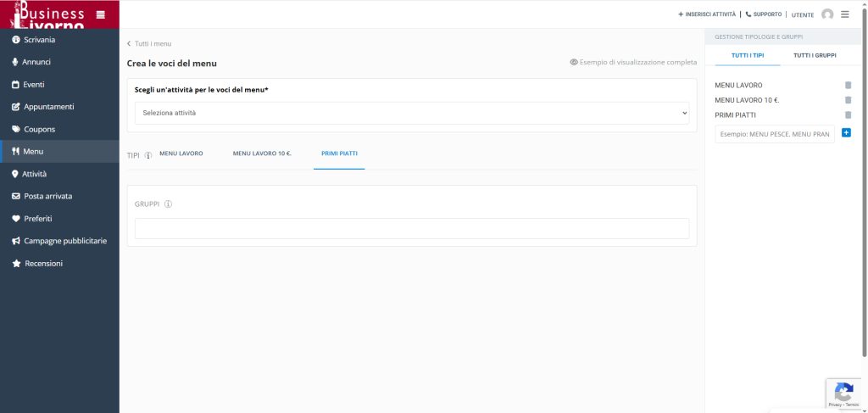This screenshot has width=868, height=413.
Task: Open the SUPPORTO link in header
Action: point(764,14)
